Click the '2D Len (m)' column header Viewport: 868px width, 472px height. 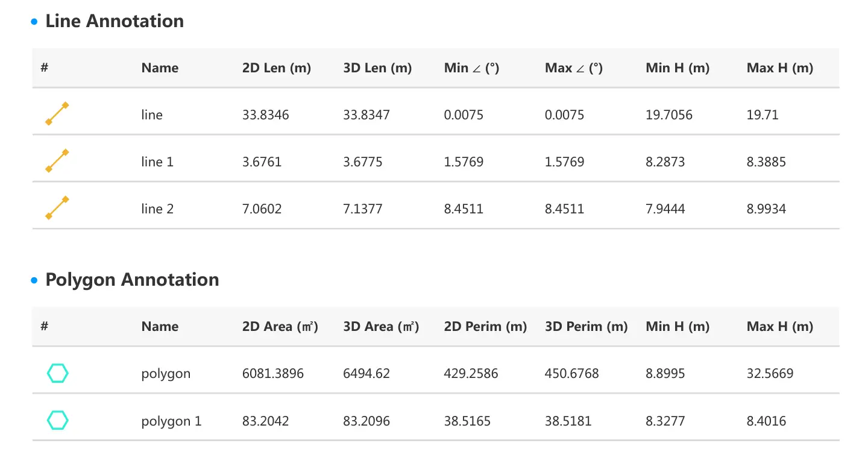(276, 68)
